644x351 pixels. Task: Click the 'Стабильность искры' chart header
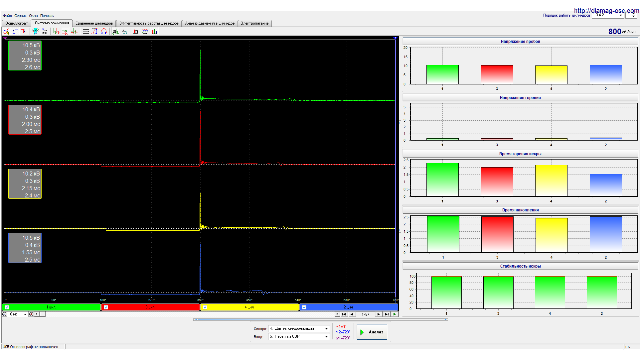(x=520, y=266)
